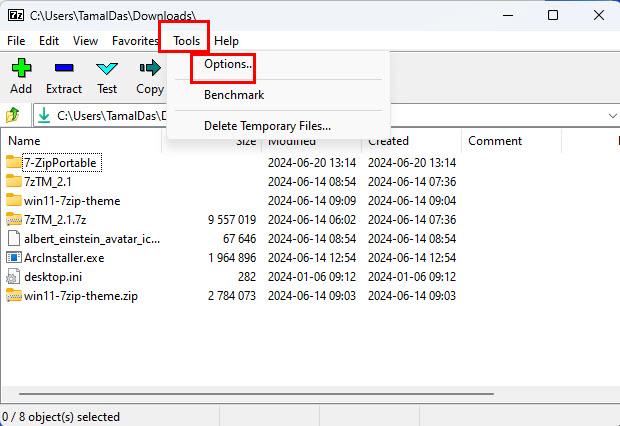620x426 pixels.
Task: Select 7-ZipPortable folder icon
Action: click(13, 162)
